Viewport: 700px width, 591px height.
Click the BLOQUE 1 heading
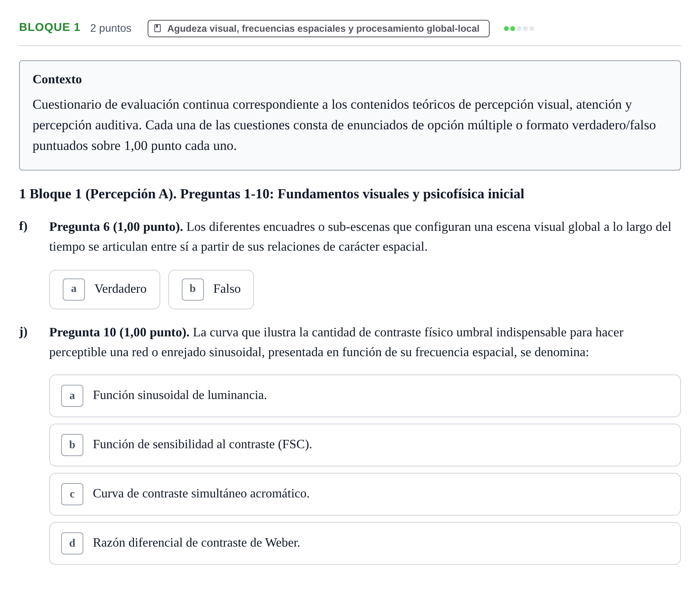pyautogui.click(x=50, y=27)
